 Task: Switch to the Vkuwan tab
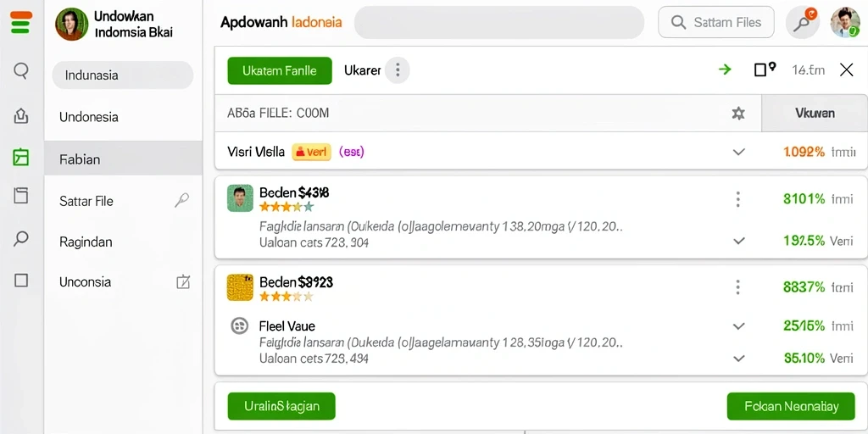[x=815, y=114]
